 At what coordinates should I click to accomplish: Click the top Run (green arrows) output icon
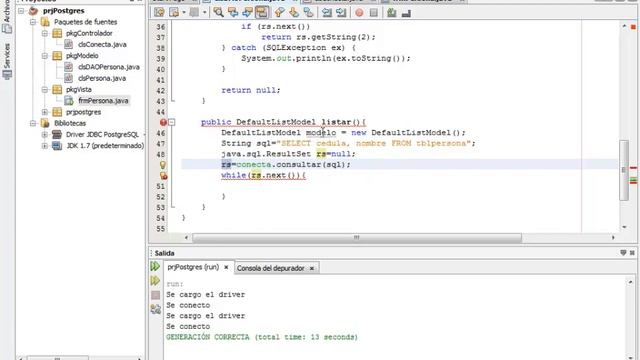(155, 267)
